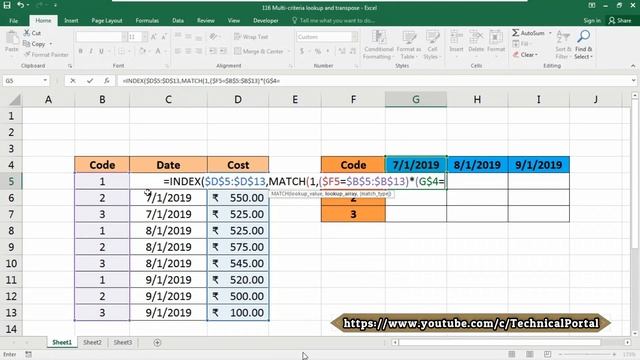Click the zoom slider in the status bar

pyautogui.click(x=587, y=354)
